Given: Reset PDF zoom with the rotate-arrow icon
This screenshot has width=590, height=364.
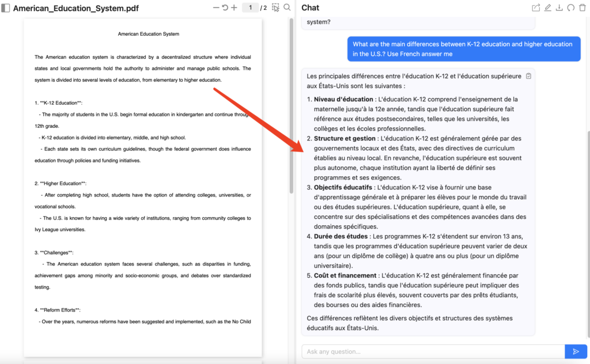Looking at the screenshot, I should tap(225, 7).
